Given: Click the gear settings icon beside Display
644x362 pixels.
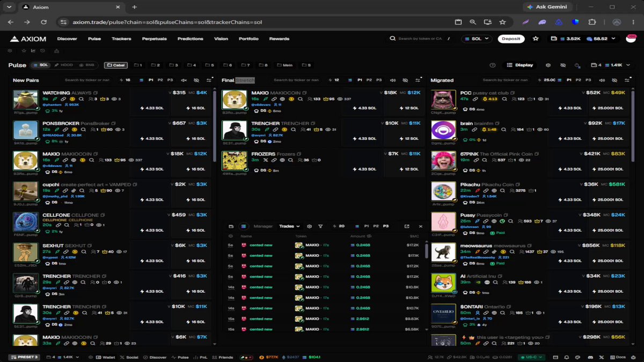Looking at the screenshot, I should (548, 65).
